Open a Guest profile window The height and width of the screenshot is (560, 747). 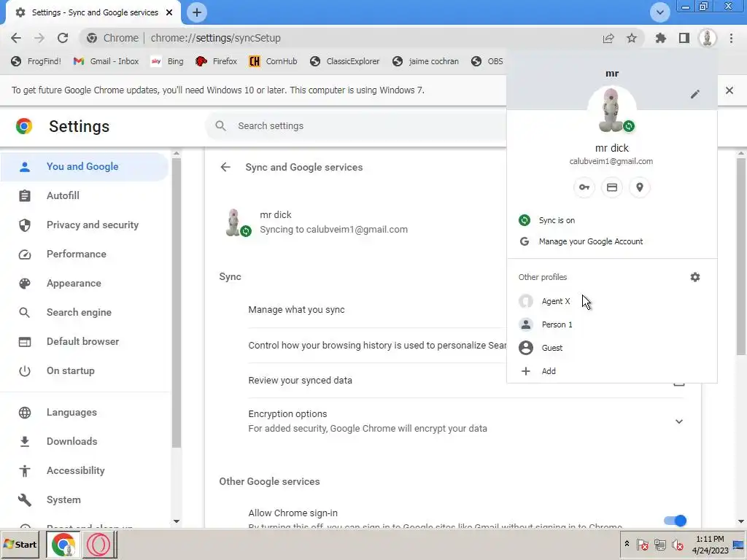pyautogui.click(x=612, y=348)
